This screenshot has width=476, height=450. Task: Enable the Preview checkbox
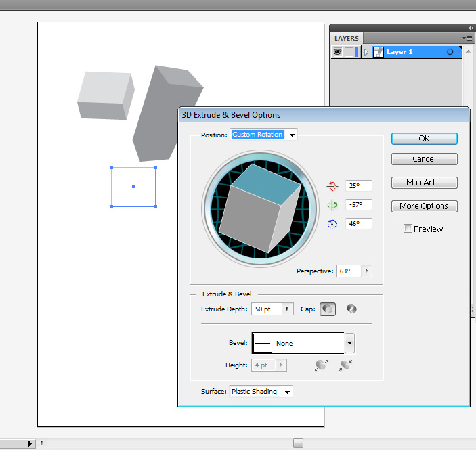408,229
